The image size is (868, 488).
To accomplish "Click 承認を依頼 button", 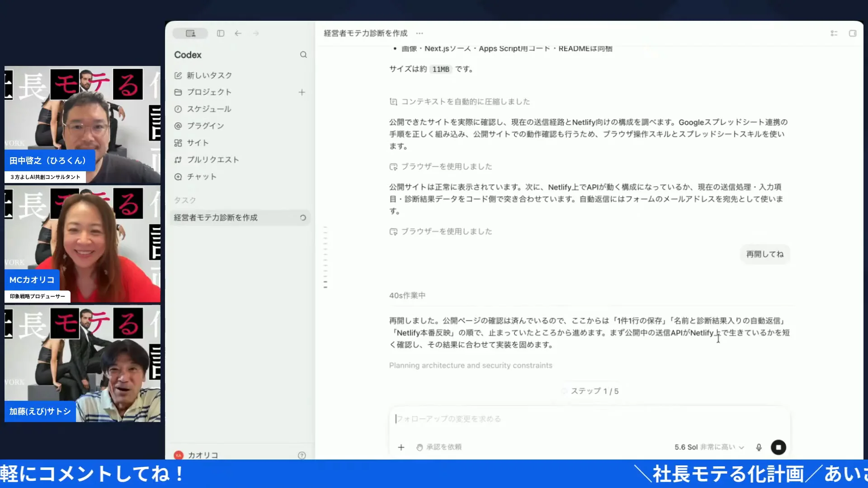I will 439,447.
